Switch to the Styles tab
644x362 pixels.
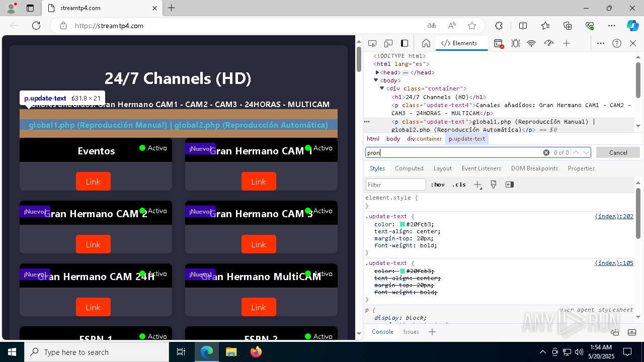pos(377,168)
